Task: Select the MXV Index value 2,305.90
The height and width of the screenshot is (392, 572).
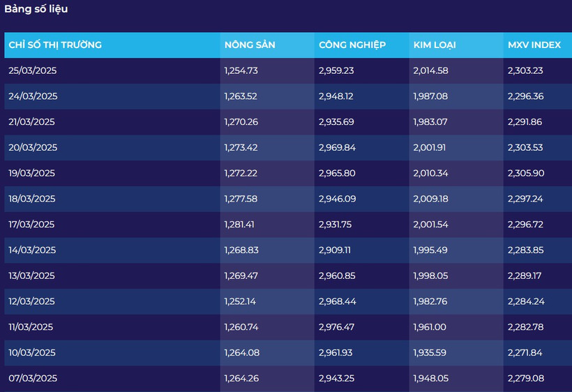Action: pyautogui.click(x=526, y=173)
